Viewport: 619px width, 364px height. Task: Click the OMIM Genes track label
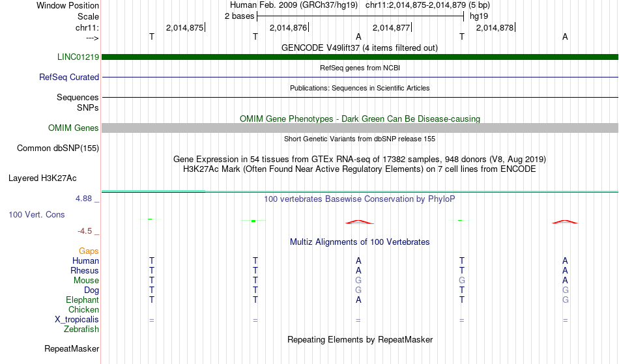click(x=73, y=128)
